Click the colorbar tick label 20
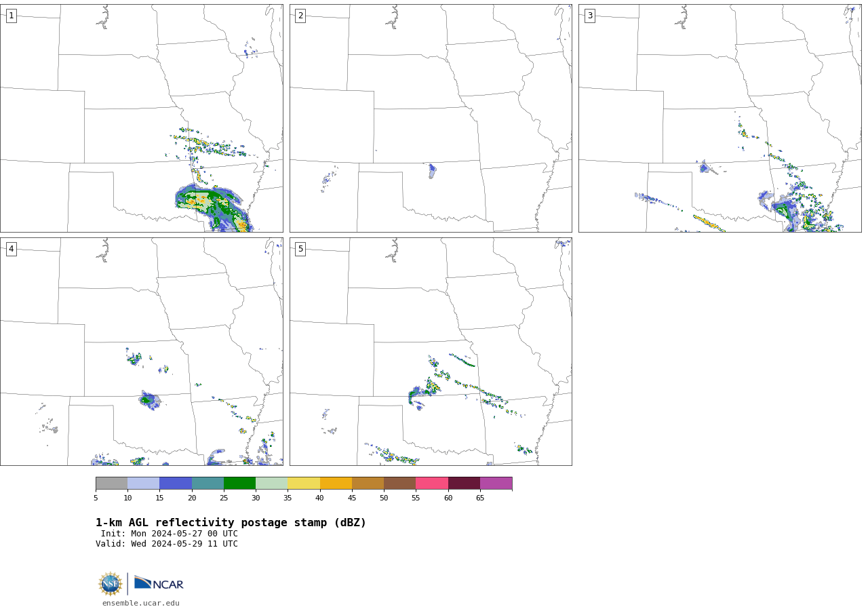Image resolution: width=868 pixels, height=611 pixels. pyautogui.click(x=192, y=498)
